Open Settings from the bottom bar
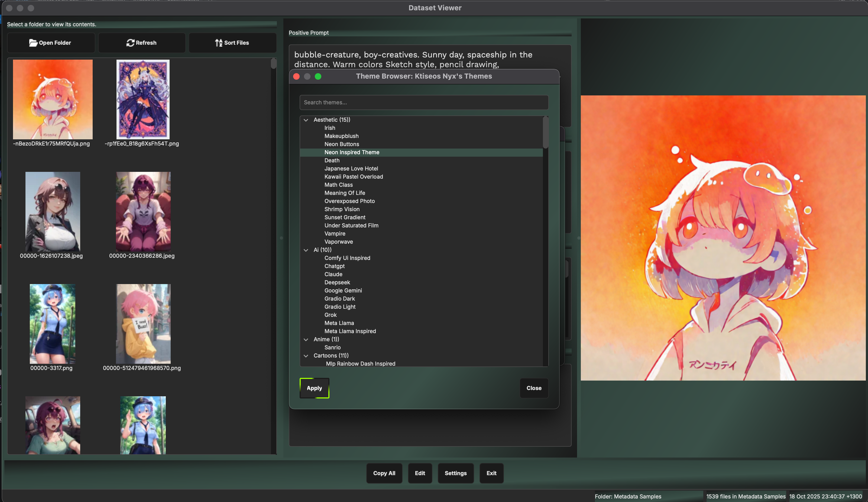The width and height of the screenshot is (868, 502). tap(455, 473)
